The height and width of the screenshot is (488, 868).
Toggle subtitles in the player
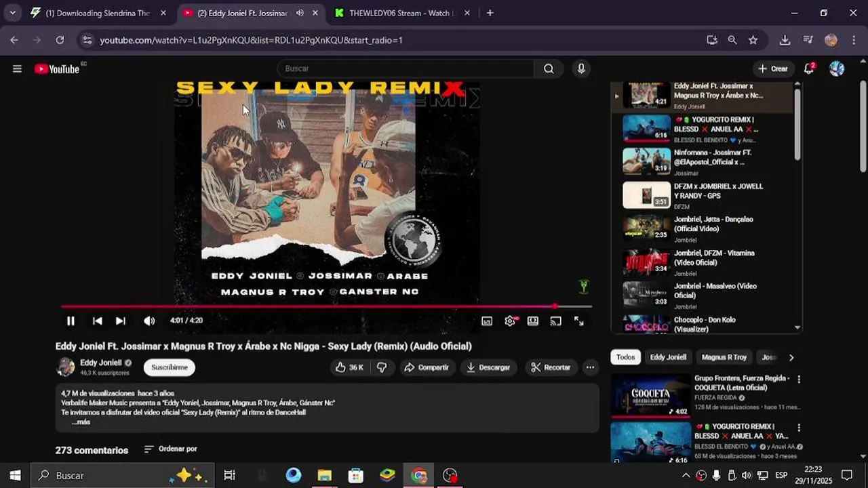pyautogui.click(x=487, y=321)
